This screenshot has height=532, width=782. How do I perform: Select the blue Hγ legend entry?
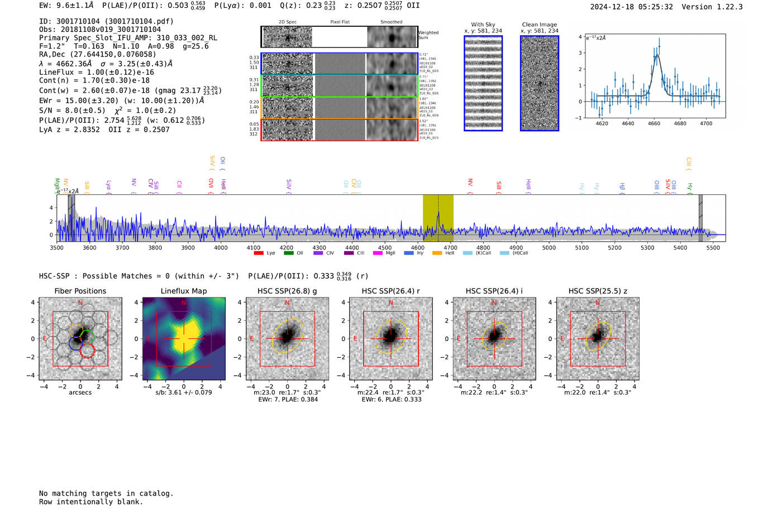pos(414,253)
